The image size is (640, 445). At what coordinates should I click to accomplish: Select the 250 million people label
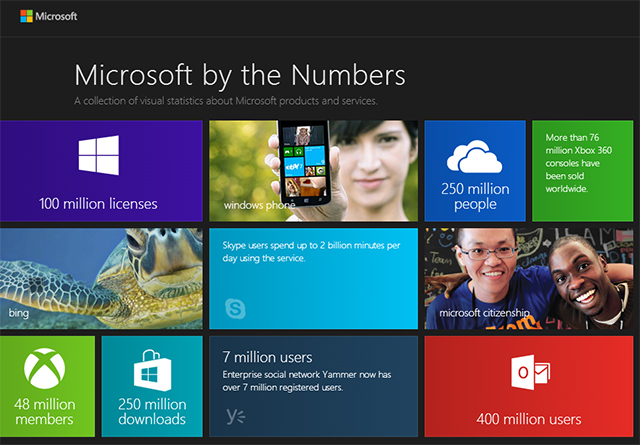(475, 196)
